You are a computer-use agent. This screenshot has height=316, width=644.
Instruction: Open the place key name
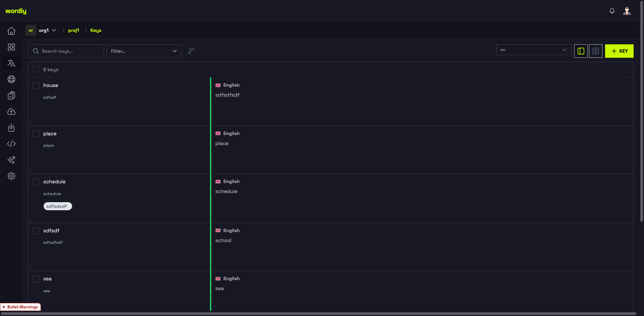tap(50, 134)
